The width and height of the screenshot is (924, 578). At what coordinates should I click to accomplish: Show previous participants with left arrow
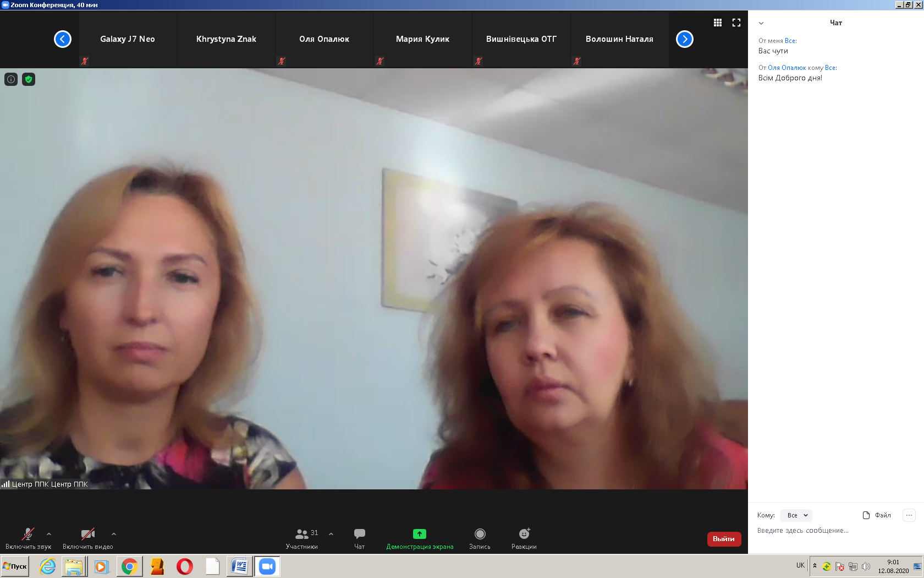coord(63,39)
